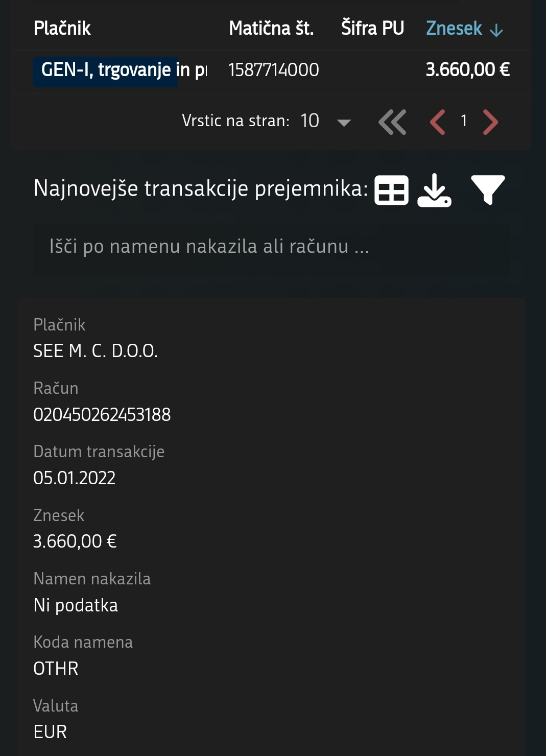
Task: Go to the previous page of payers
Action: pos(438,122)
